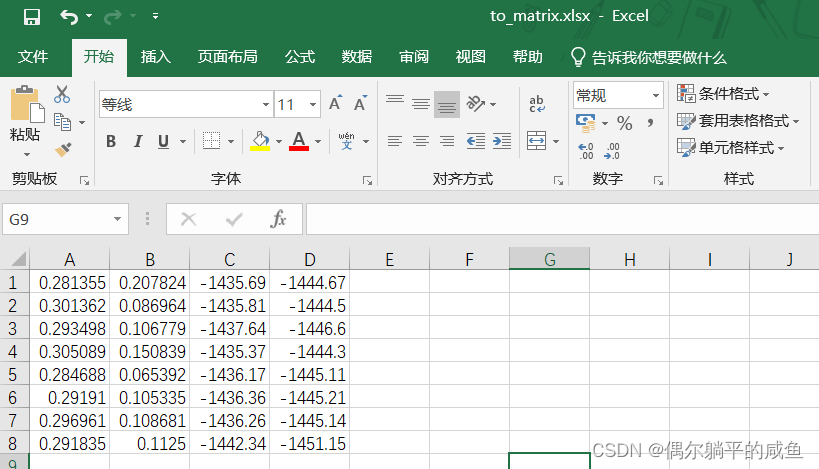Viewport: 819px width, 469px height.
Task: Click the Cut scissors icon
Action: point(62,95)
